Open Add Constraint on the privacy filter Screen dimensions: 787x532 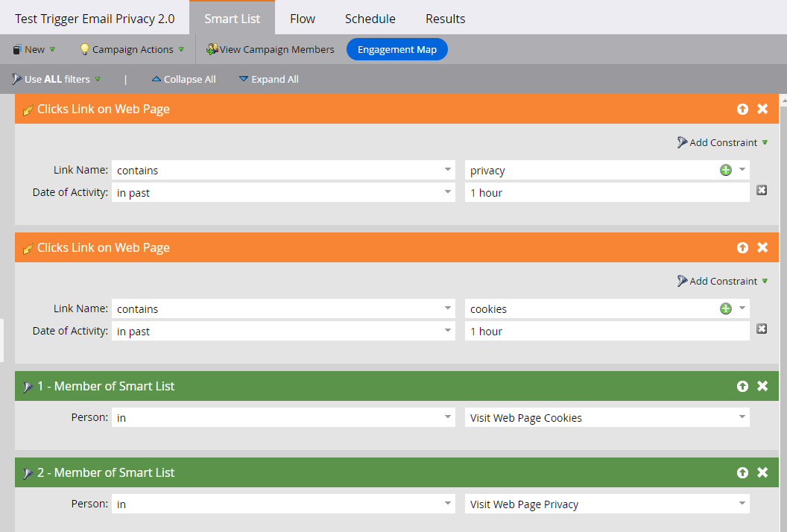[720, 142]
